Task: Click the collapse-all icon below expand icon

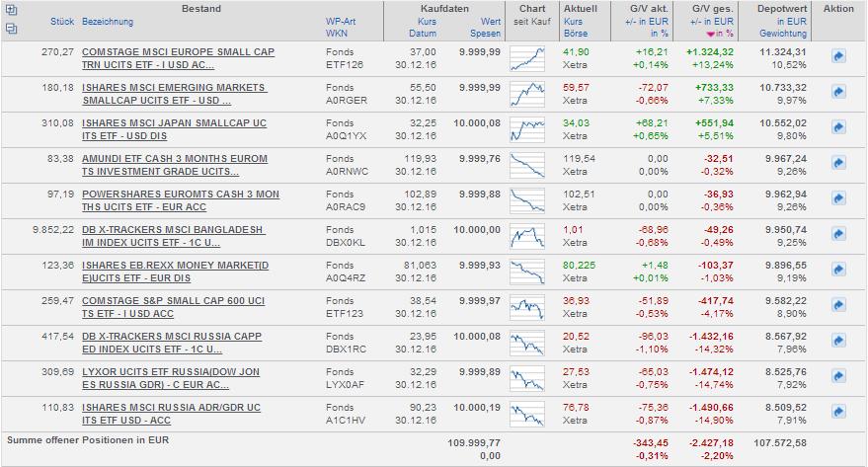Action: pyautogui.click(x=11, y=29)
